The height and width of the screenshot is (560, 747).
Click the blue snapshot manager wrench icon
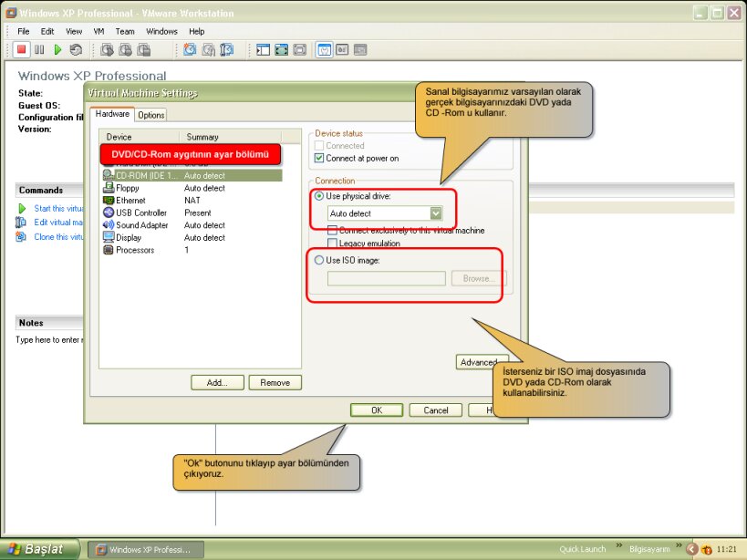[227, 49]
